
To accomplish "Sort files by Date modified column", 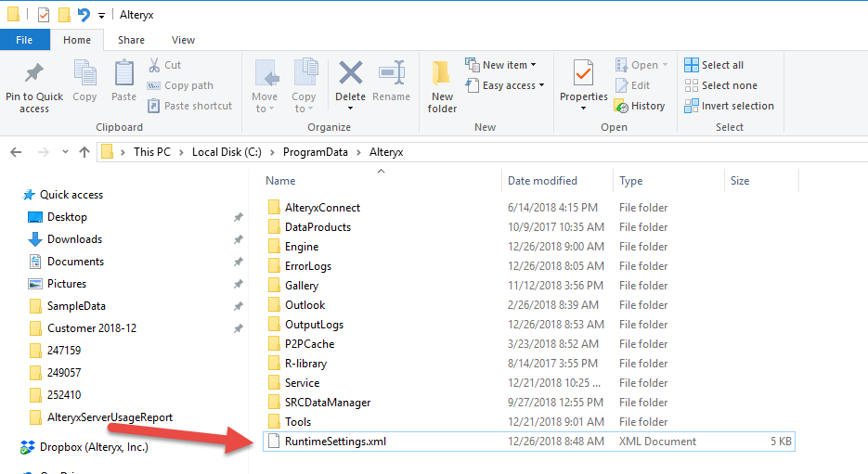I will tap(542, 181).
